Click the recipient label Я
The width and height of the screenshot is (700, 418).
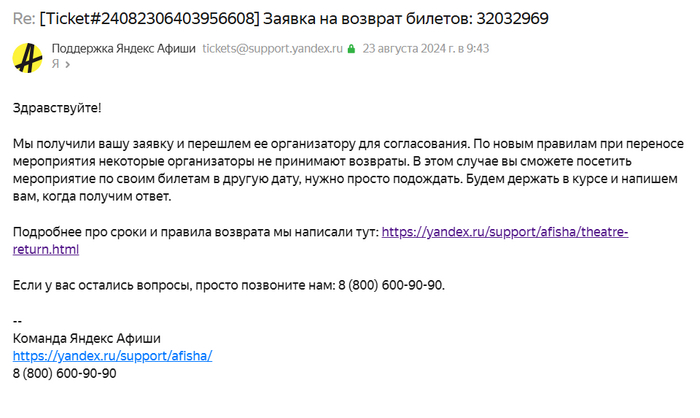[x=55, y=64]
